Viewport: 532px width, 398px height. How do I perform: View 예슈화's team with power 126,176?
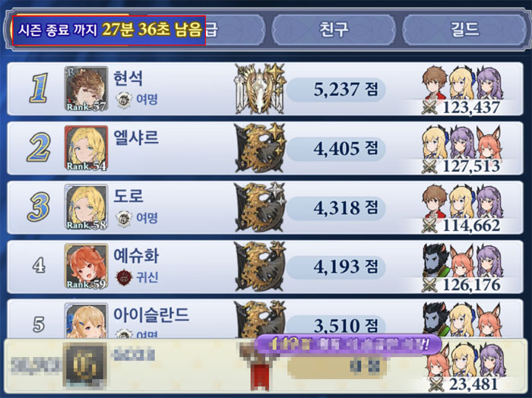pyautogui.click(x=463, y=267)
